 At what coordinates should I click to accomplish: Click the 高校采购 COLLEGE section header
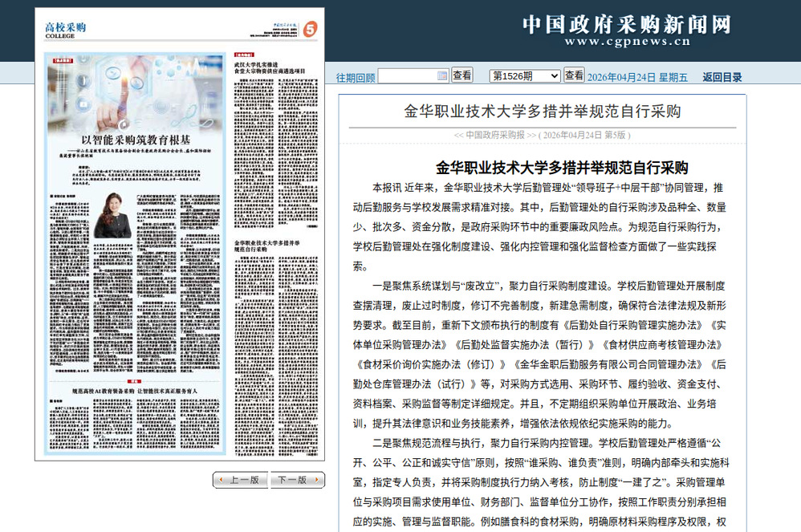coord(66,30)
